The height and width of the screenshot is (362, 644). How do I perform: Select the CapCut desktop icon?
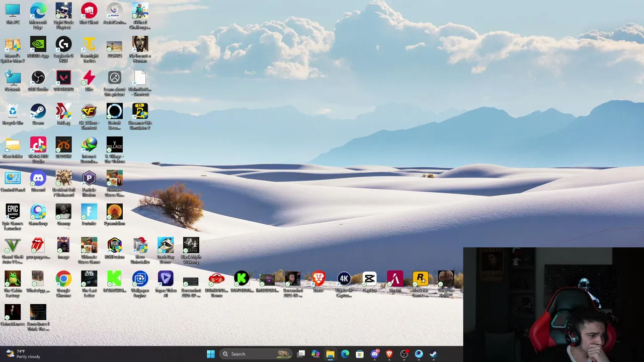pyautogui.click(x=369, y=283)
